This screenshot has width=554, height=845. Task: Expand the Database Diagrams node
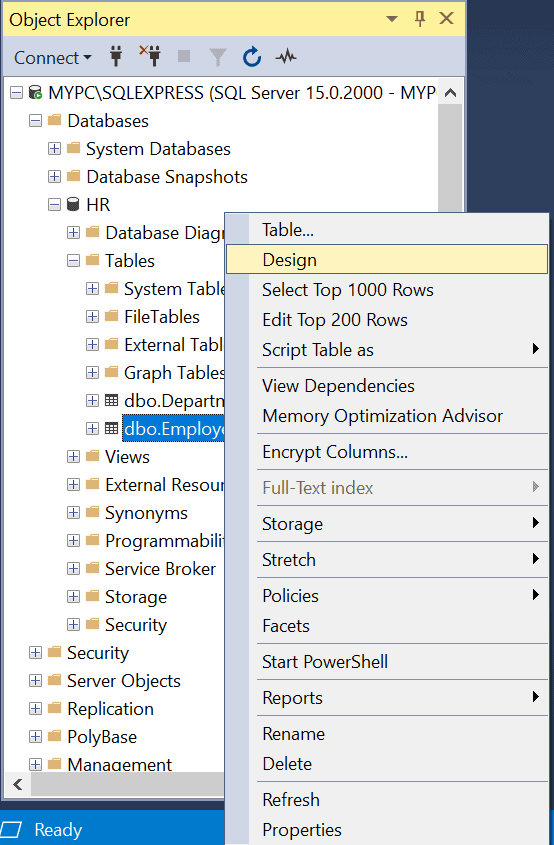(x=73, y=233)
